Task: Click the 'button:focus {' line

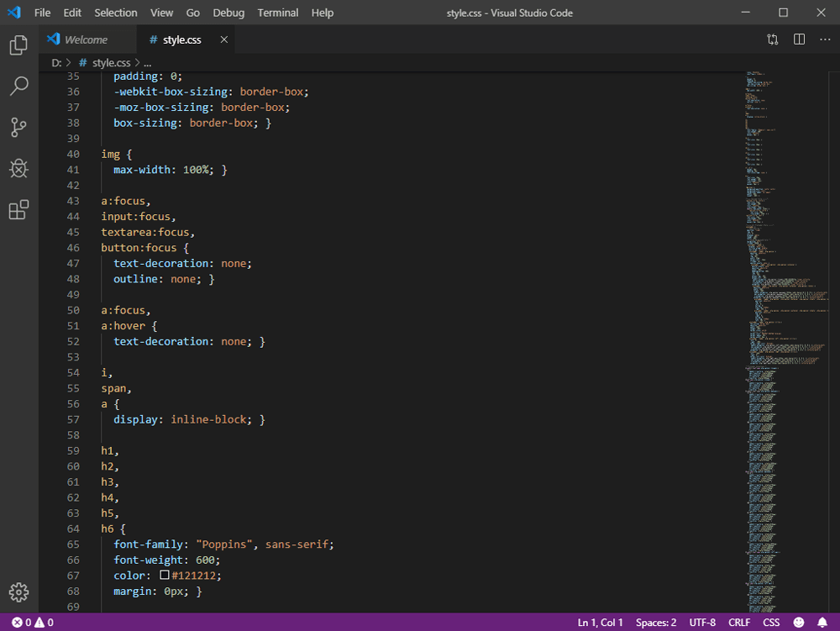Action: click(144, 248)
